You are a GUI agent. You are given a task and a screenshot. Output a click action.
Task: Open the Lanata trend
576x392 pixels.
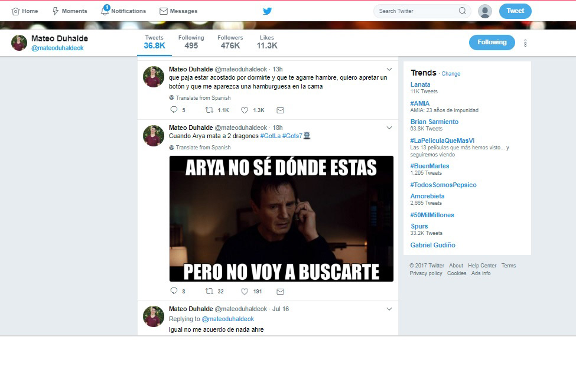[420, 84]
